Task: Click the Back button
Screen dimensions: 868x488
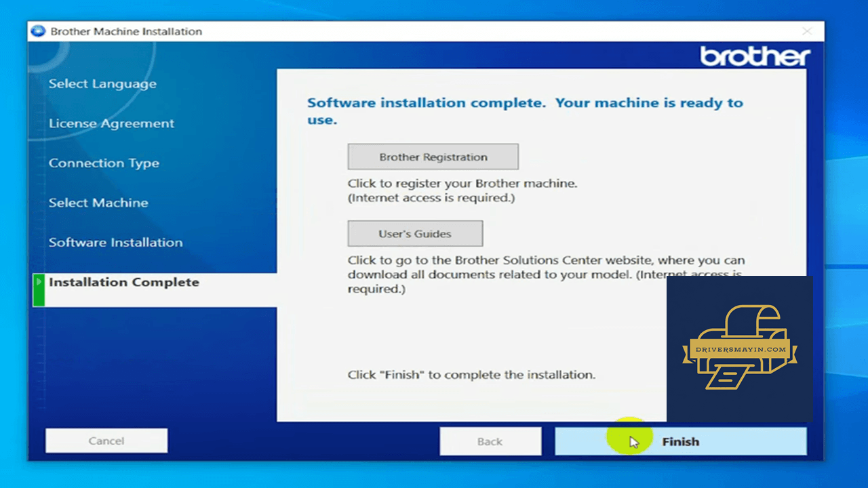Action: 490,441
